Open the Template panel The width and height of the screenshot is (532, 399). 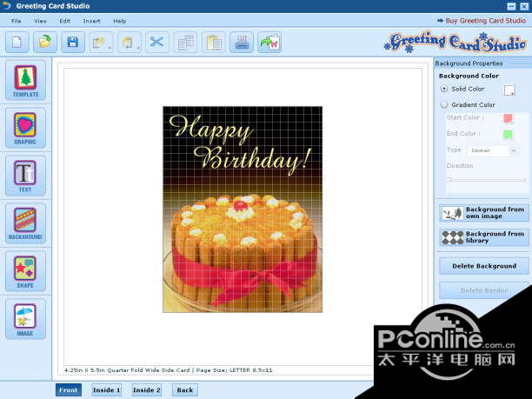25,81
